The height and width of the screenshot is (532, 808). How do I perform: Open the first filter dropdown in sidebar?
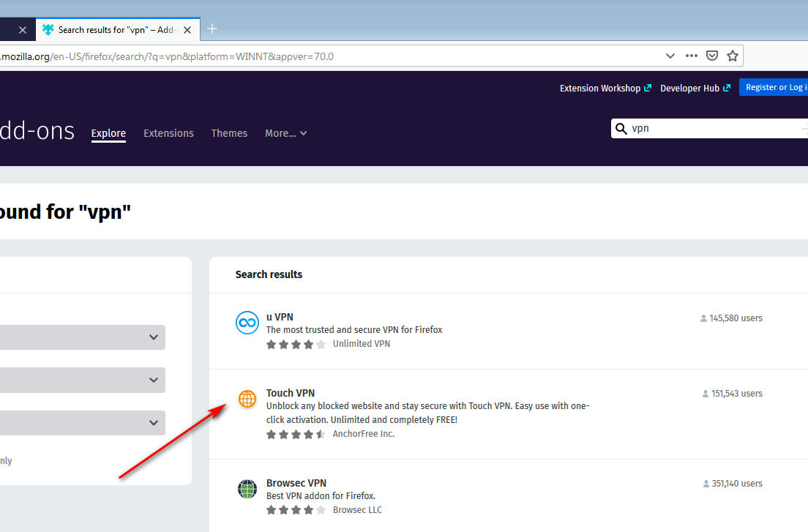click(x=83, y=337)
